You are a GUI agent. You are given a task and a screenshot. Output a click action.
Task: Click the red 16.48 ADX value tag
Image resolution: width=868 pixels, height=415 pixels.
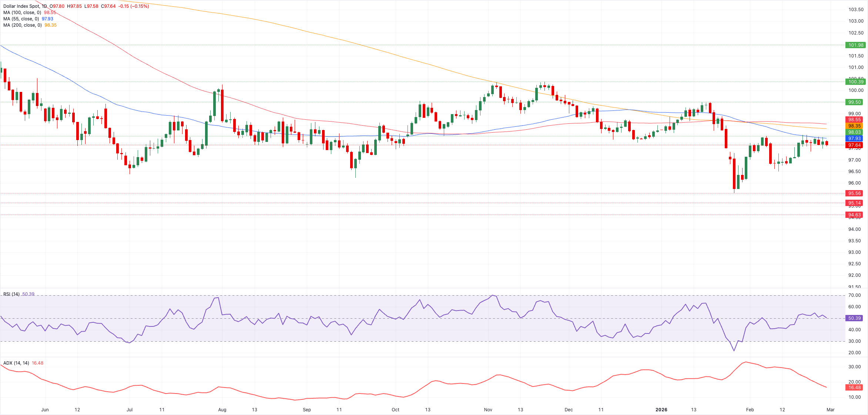pyautogui.click(x=855, y=388)
